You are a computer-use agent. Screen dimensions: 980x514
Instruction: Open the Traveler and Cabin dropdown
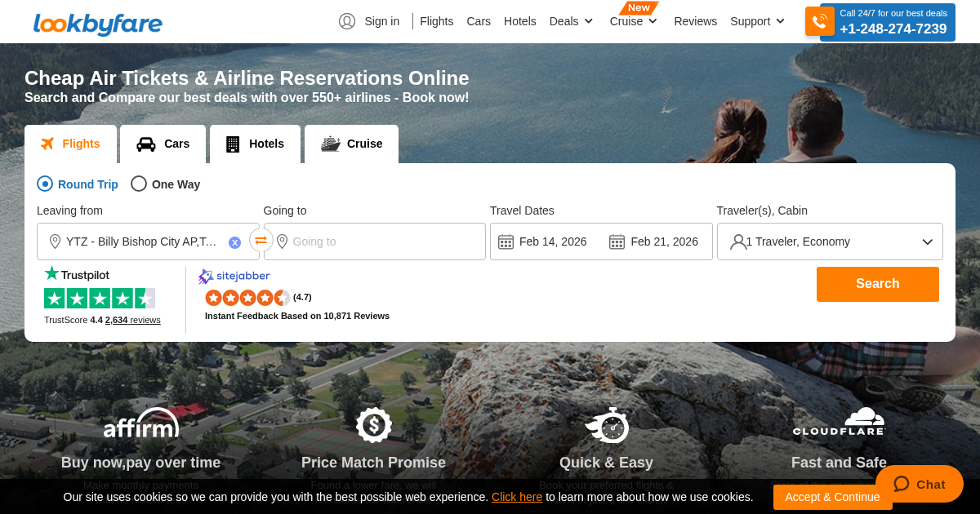[830, 241]
